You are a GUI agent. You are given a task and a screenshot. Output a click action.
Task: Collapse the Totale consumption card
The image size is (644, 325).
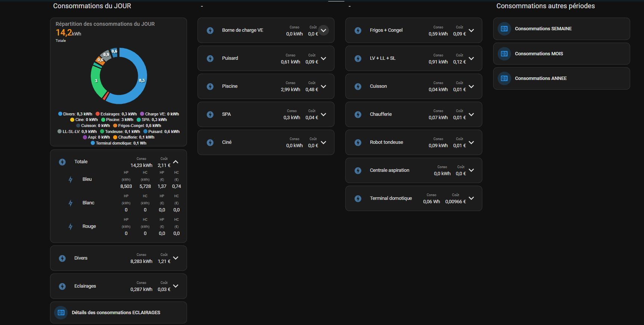click(176, 162)
